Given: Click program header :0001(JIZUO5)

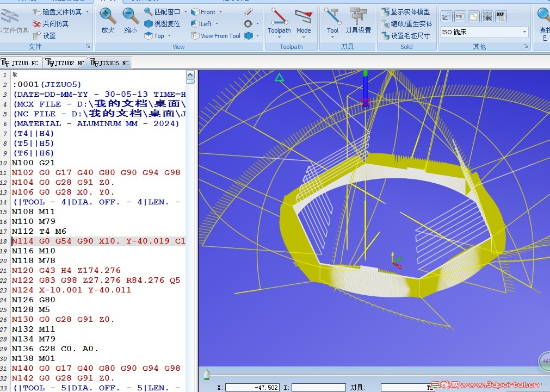Looking at the screenshot, I should (x=47, y=84).
